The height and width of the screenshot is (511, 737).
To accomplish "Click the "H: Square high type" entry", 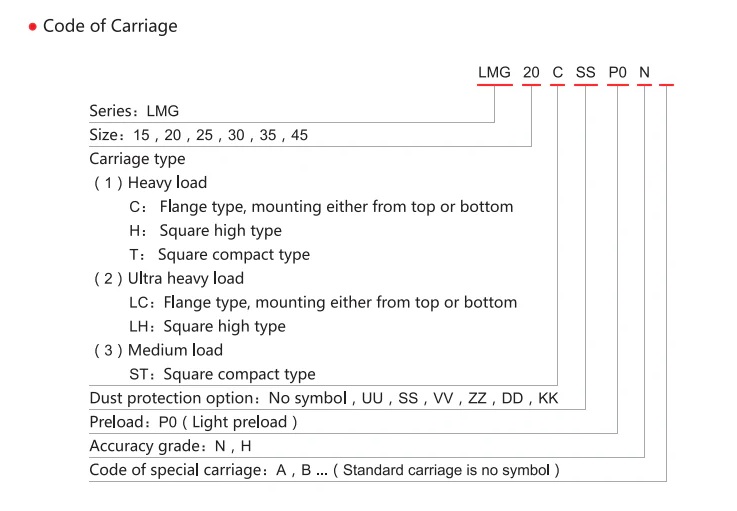I will tap(205, 231).
